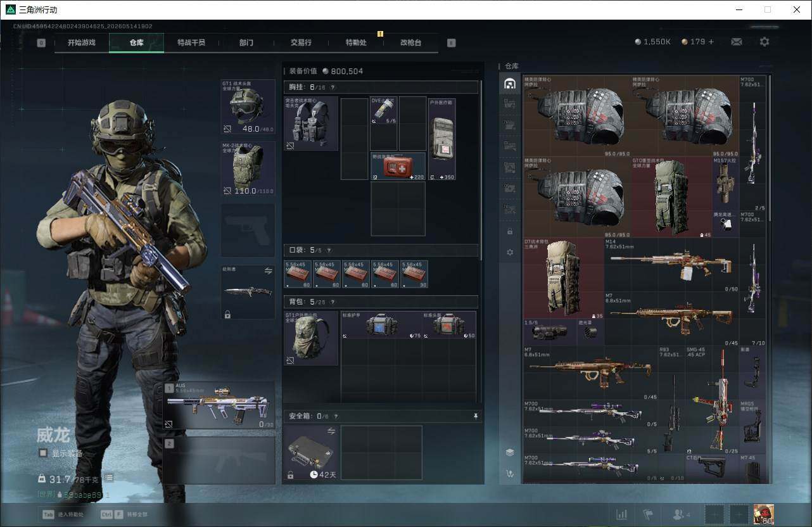Open the bar chart statistics icon

tap(622, 514)
